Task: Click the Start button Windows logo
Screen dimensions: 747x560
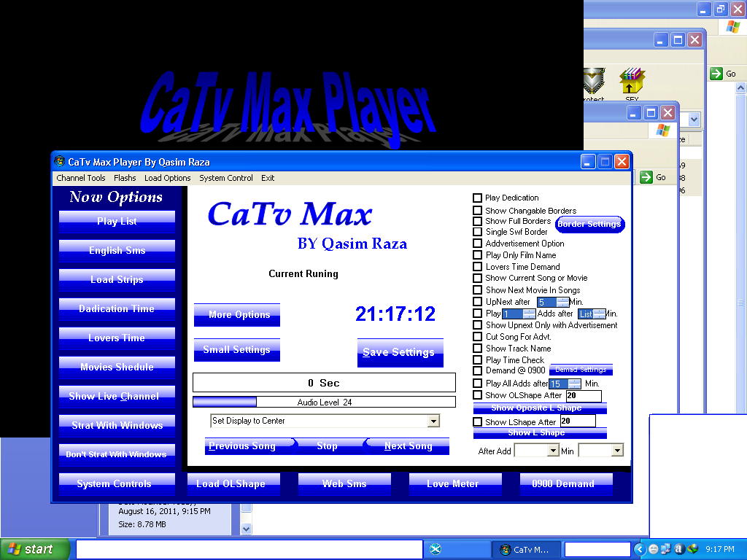Action: (x=15, y=549)
